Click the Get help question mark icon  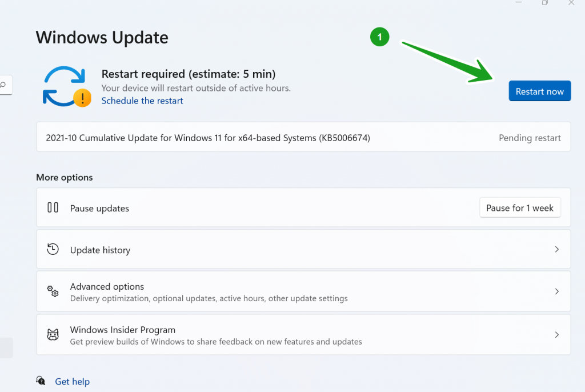tap(41, 381)
